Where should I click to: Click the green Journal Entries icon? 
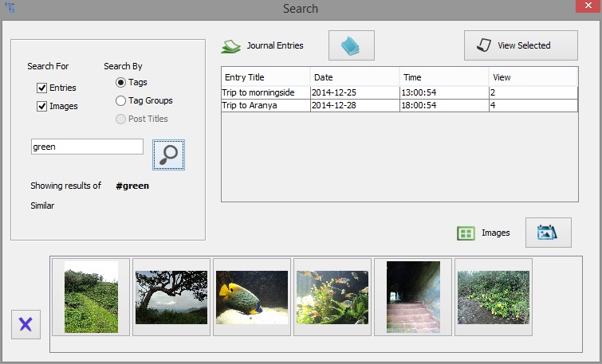click(x=231, y=46)
